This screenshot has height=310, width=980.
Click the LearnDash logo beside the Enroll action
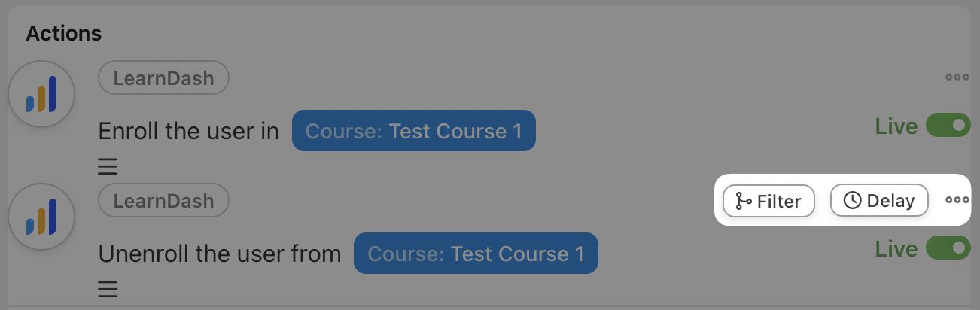coord(41,96)
